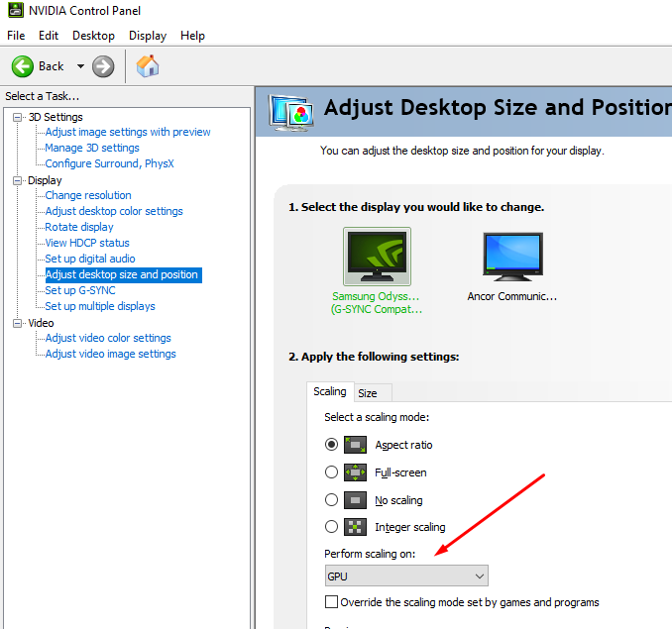Select the Full-screen radio button
672x629 pixels.
331,472
